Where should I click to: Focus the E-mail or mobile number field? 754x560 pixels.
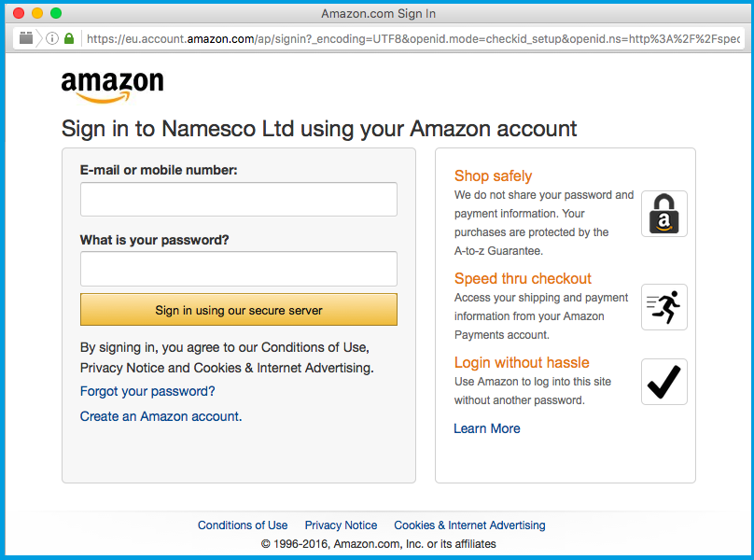point(238,199)
